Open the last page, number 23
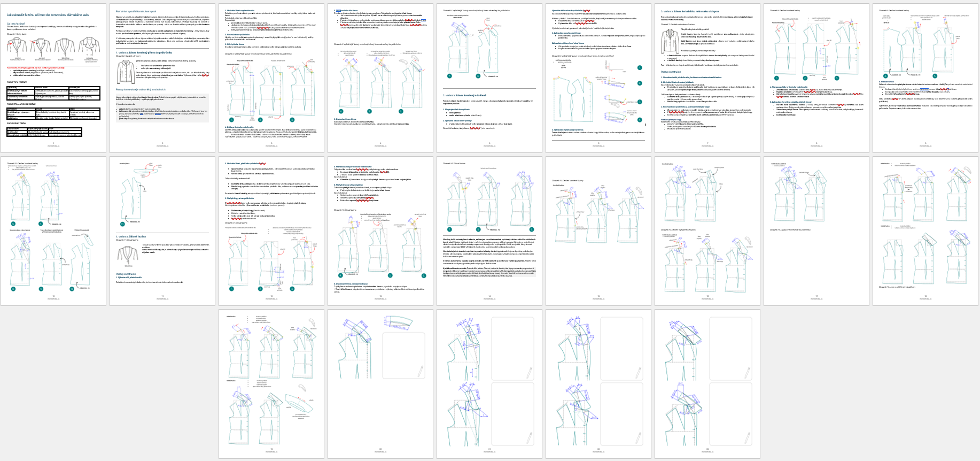980x461 pixels. (707, 383)
